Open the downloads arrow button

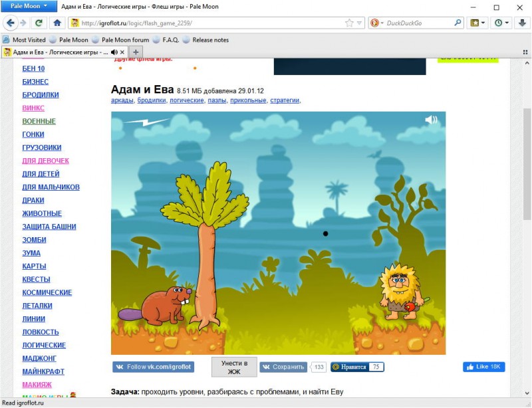tap(522, 23)
